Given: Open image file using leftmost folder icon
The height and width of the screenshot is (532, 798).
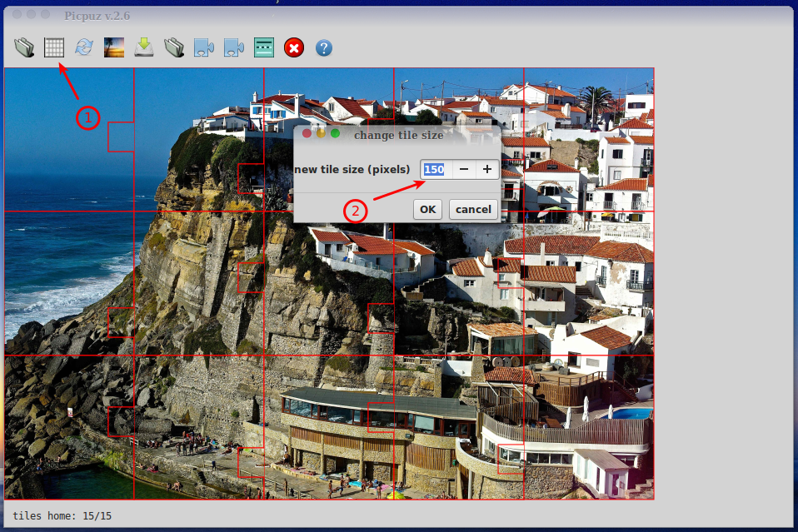Looking at the screenshot, I should tap(24, 47).
